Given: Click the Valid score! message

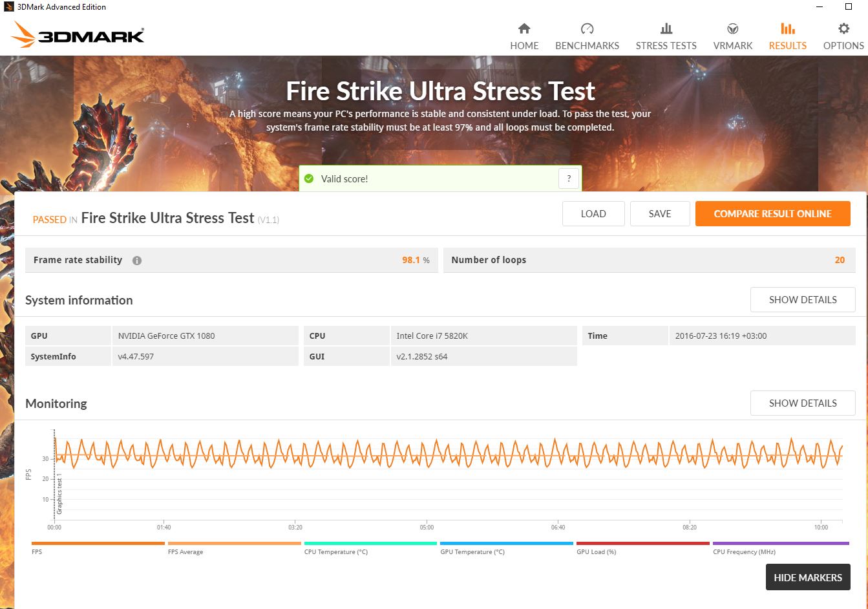Looking at the screenshot, I should (x=344, y=179).
